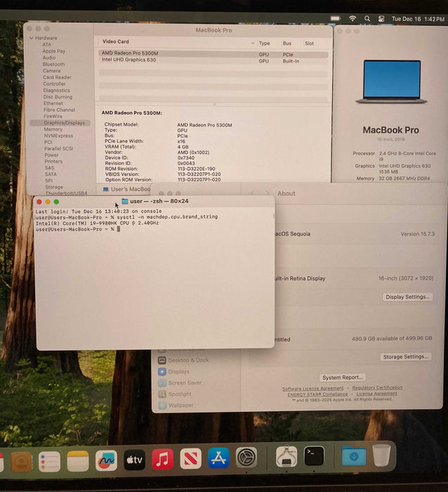This screenshot has width=448, height=492.
Task: Select Card Reader in the Hardware list
Action: pyautogui.click(x=57, y=77)
